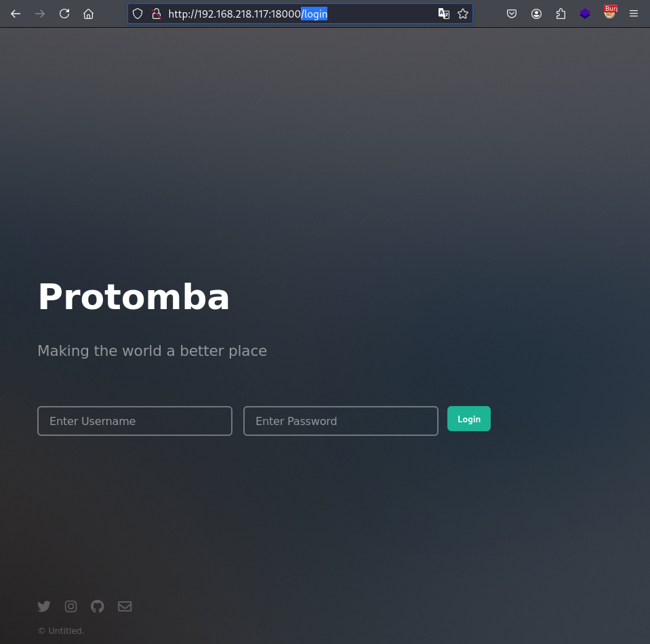Open the GitHub link in footer

(98, 606)
